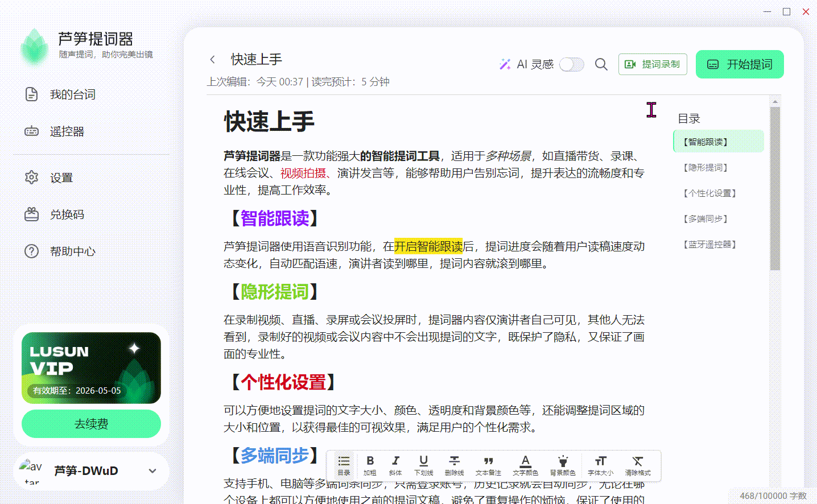Click the underline (下划线) icon
Screen dimensions: 817x504
pyautogui.click(x=423, y=465)
